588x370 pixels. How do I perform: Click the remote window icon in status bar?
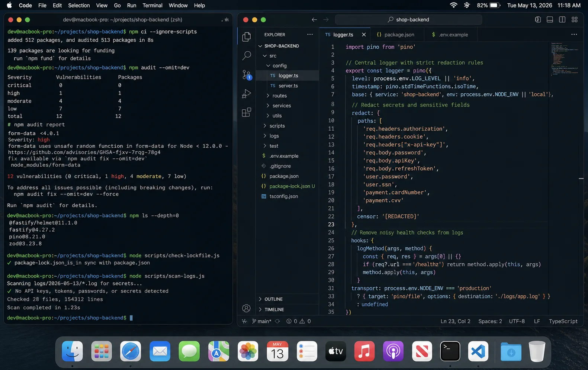tap(244, 321)
